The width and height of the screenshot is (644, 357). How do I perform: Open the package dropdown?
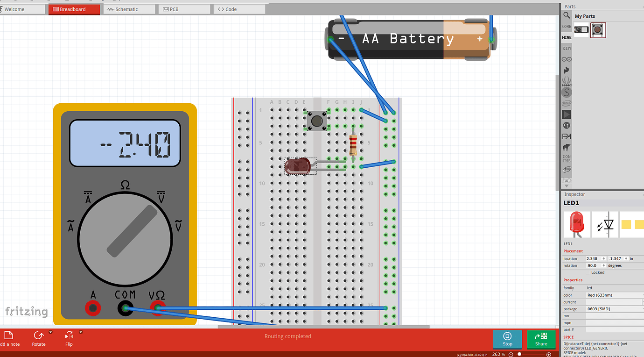(x=615, y=309)
